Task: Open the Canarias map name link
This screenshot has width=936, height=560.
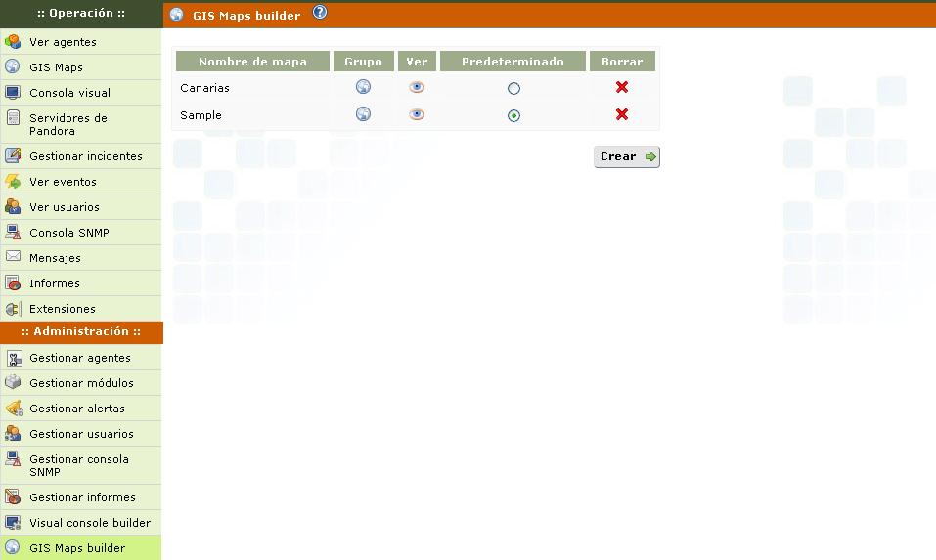Action: click(204, 88)
